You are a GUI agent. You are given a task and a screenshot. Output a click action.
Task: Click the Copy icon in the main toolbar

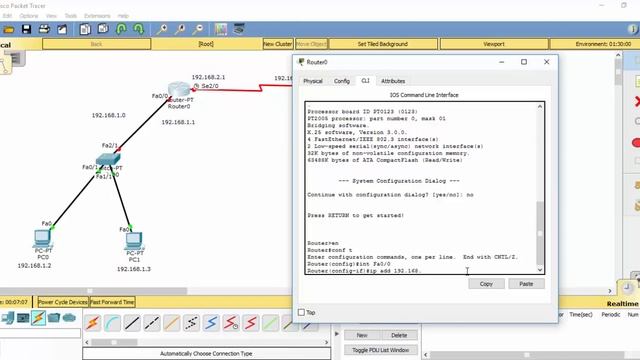(x=85, y=29)
